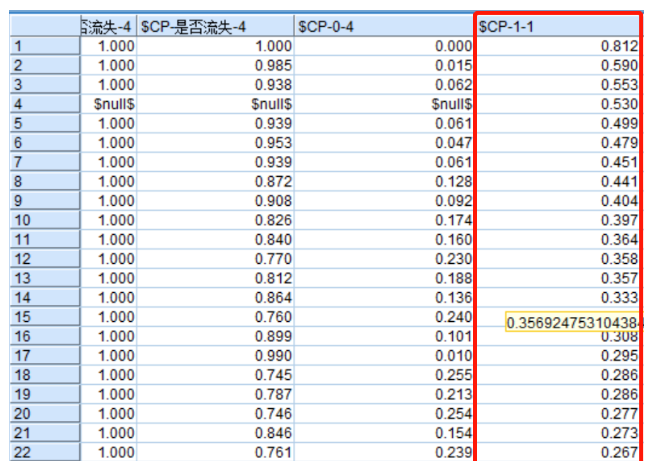Click row number 10 header

point(44,219)
